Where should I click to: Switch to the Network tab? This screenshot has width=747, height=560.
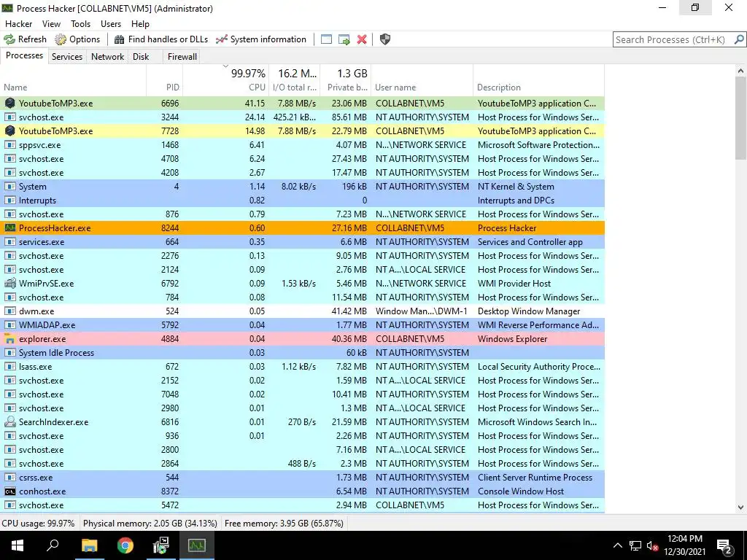pyautogui.click(x=108, y=57)
